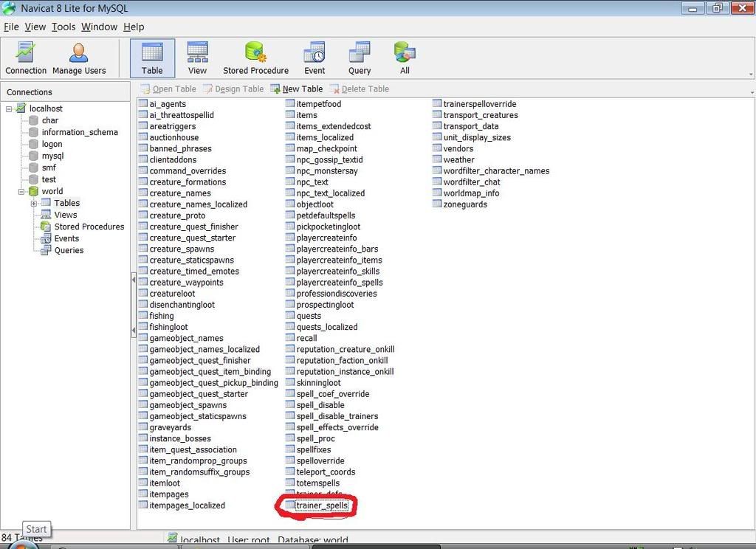Switch to the View objects button
The height and width of the screenshot is (549, 756).
coord(197,58)
